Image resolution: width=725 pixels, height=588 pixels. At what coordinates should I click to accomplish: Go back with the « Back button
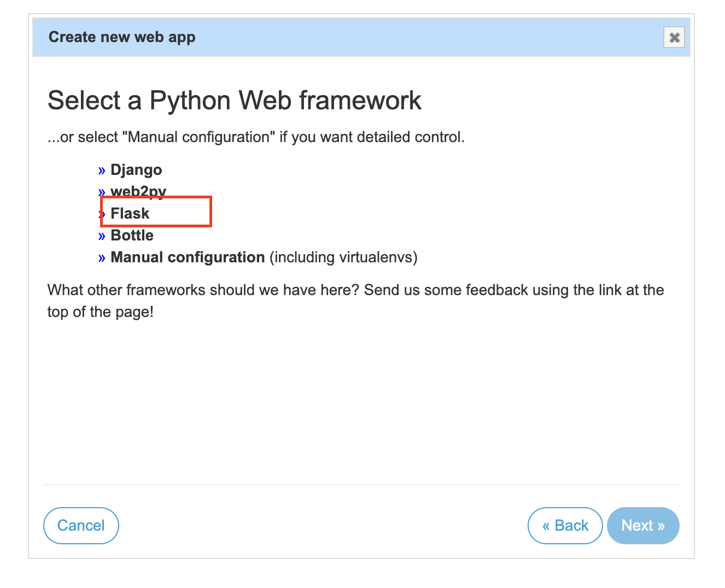[x=565, y=526]
